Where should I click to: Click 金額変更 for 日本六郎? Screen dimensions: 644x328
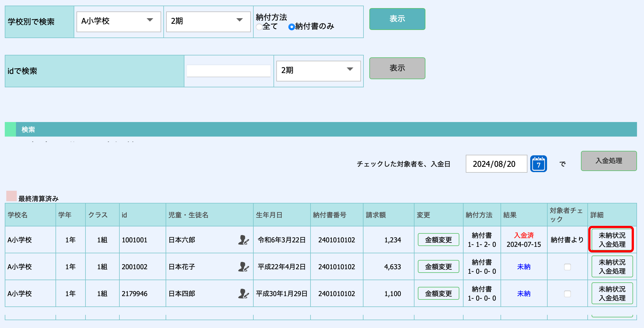(x=438, y=240)
